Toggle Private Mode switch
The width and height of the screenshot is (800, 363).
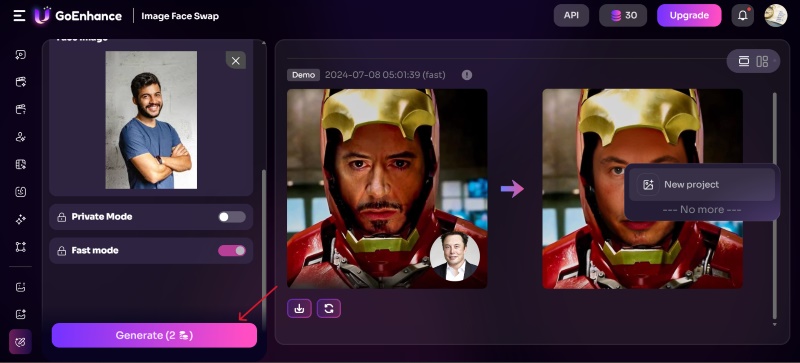pos(232,217)
